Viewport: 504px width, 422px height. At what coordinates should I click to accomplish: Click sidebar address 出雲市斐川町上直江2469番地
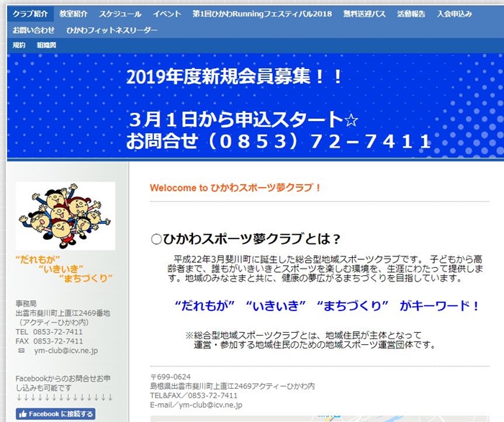pos(63,313)
